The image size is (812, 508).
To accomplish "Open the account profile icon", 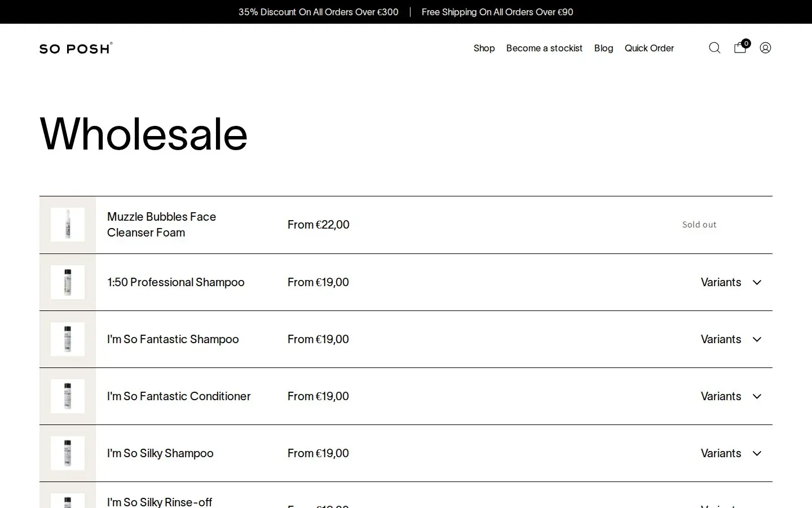I will 765,48.
